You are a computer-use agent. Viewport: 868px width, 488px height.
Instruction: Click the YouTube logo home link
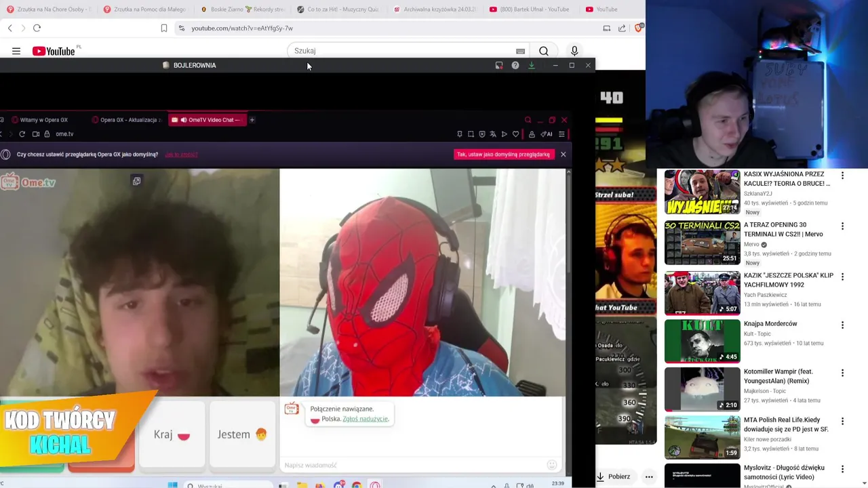pos(54,51)
